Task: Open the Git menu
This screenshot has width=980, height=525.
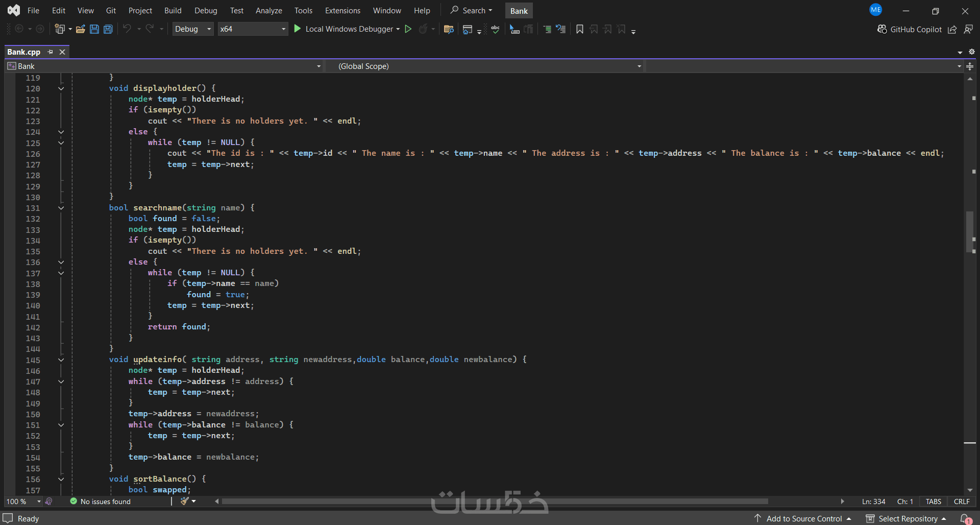Action: (111, 10)
